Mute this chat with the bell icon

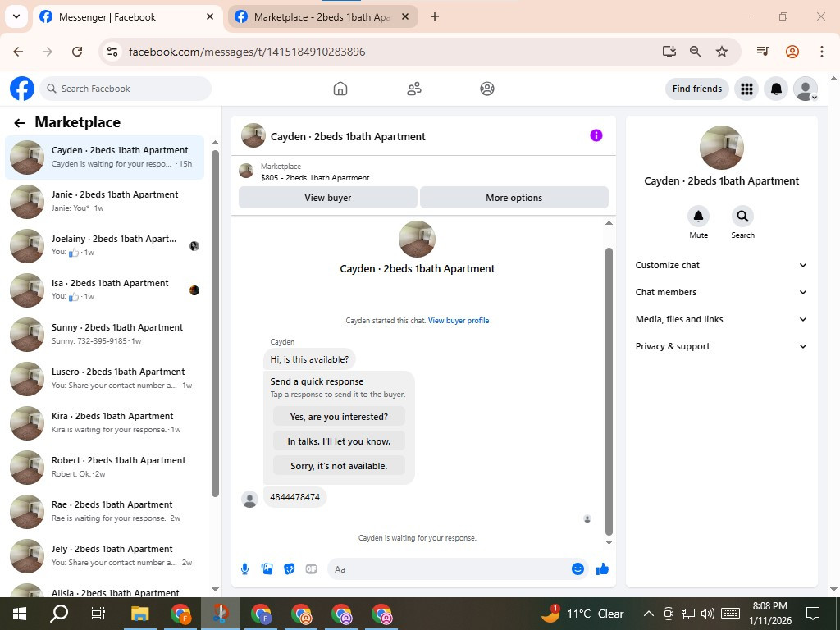[699, 216]
